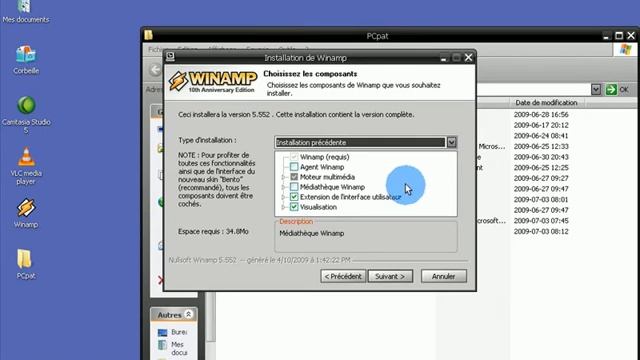Screen dimensions: 640x360
Task: Click installer title bar icon
Action: coord(171,57)
